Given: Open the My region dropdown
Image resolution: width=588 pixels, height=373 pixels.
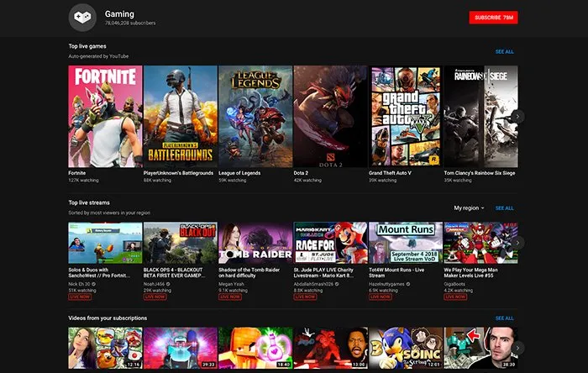Looking at the screenshot, I should click(469, 208).
